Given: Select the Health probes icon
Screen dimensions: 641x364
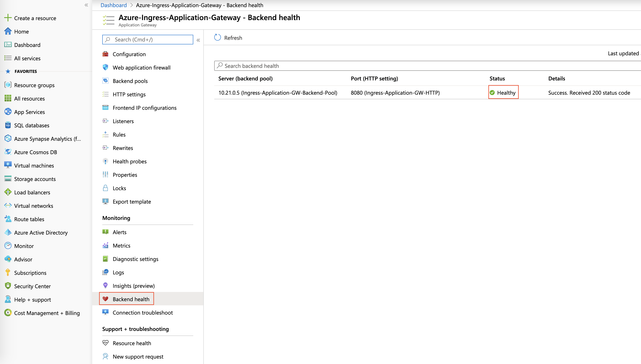Looking at the screenshot, I should (105, 161).
